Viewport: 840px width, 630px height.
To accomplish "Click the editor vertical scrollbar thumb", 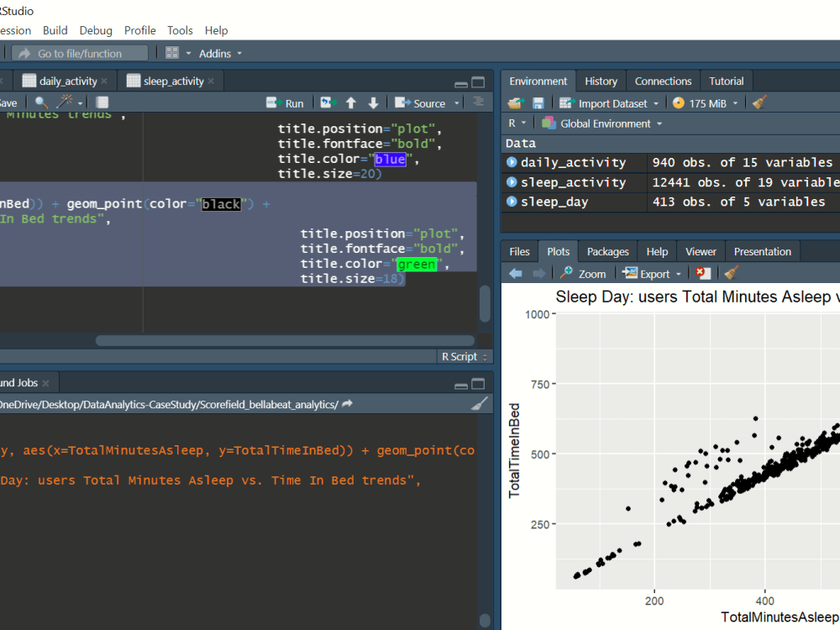I will tap(485, 303).
